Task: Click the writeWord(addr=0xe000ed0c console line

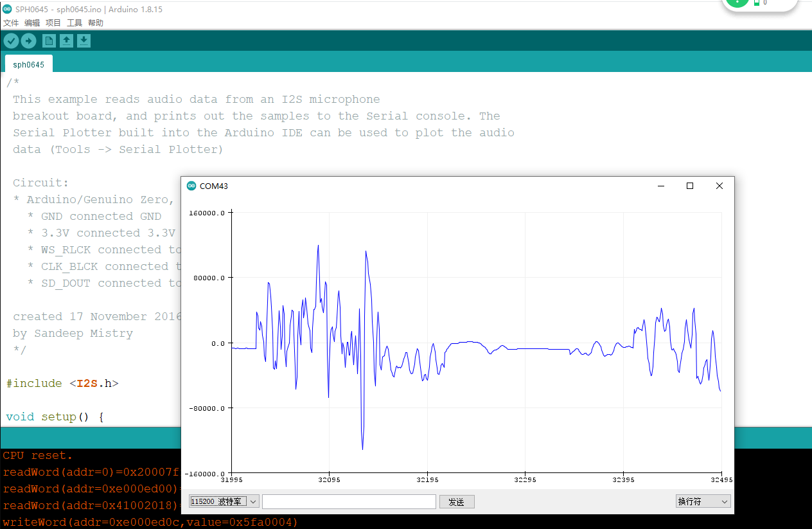Action: pyautogui.click(x=150, y=522)
